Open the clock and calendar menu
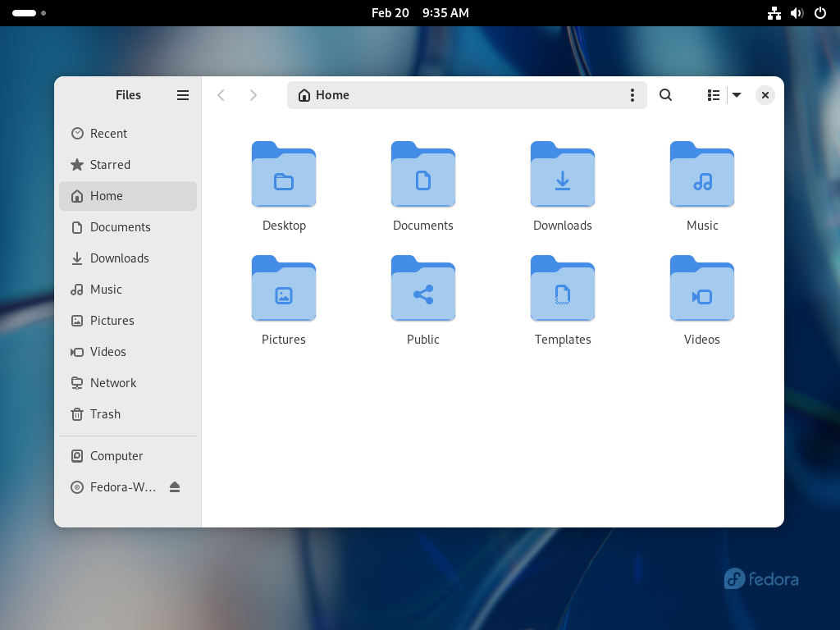This screenshot has width=840, height=630. point(420,13)
